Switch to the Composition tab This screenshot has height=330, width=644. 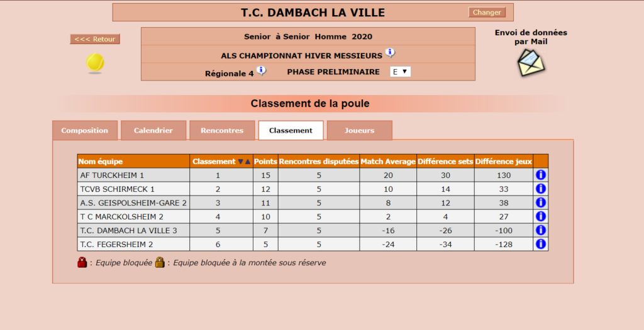(x=85, y=131)
